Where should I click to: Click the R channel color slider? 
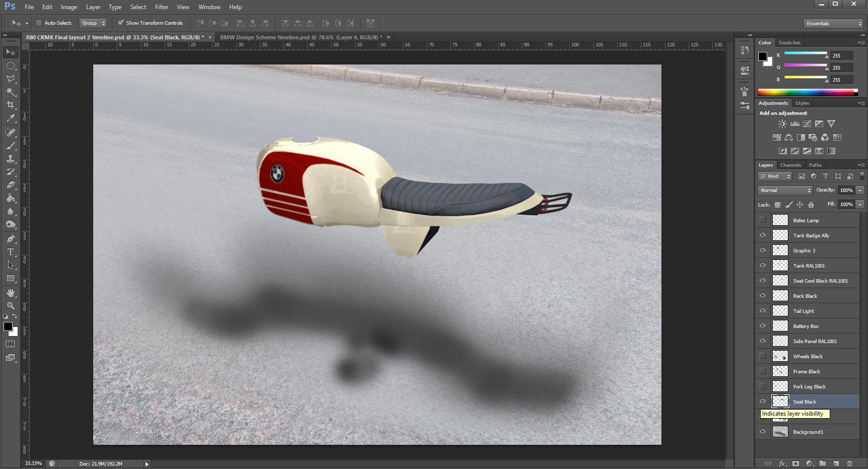[806, 53]
